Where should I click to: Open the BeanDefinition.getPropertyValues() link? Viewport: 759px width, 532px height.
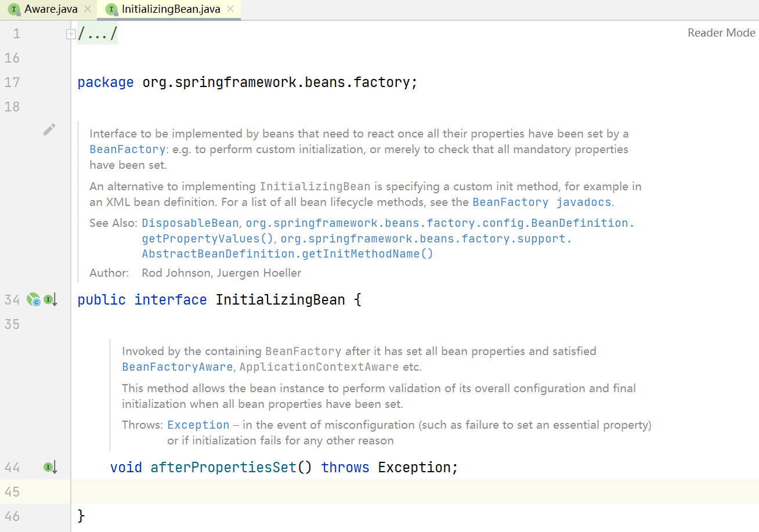coord(388,231)
